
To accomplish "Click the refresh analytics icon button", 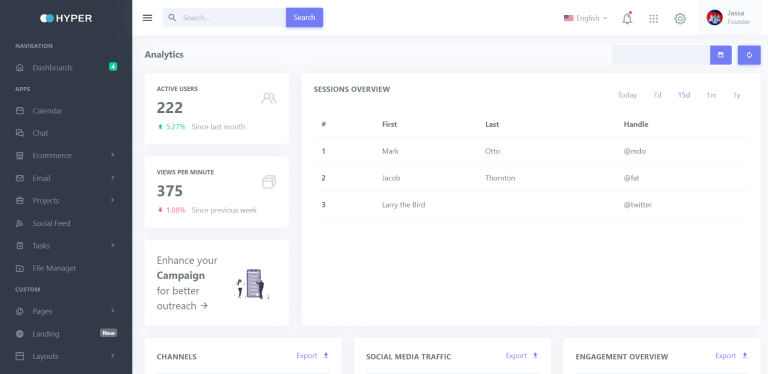I will [x=749, y=55].
